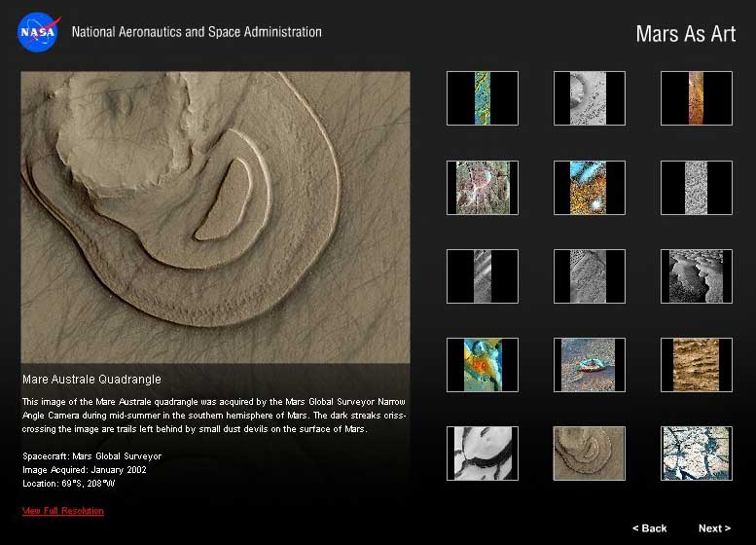The height and width of the screenshot is (545, 756).
Task: Select the blue cracked polygon terrain thumbnail
Action: tap(697, 454)
